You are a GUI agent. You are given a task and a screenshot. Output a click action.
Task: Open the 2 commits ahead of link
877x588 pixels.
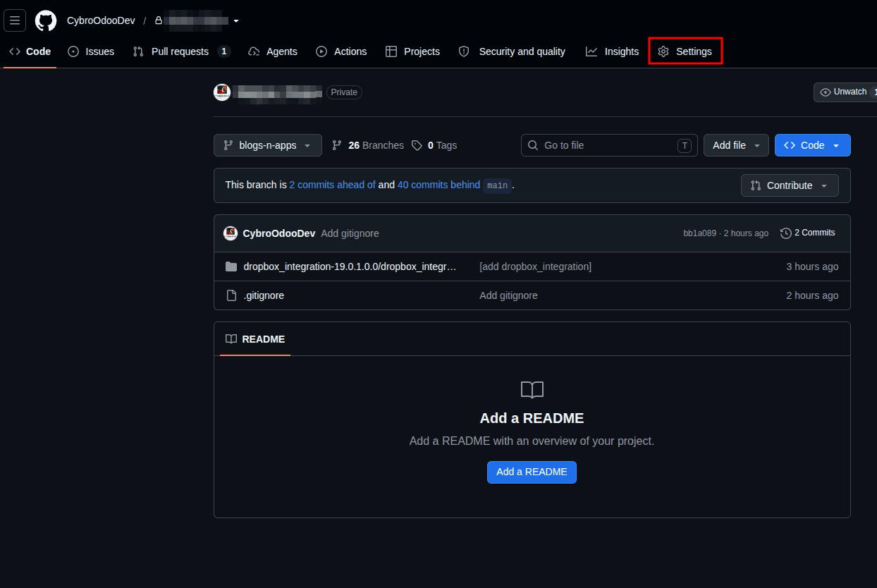[332, 185]
